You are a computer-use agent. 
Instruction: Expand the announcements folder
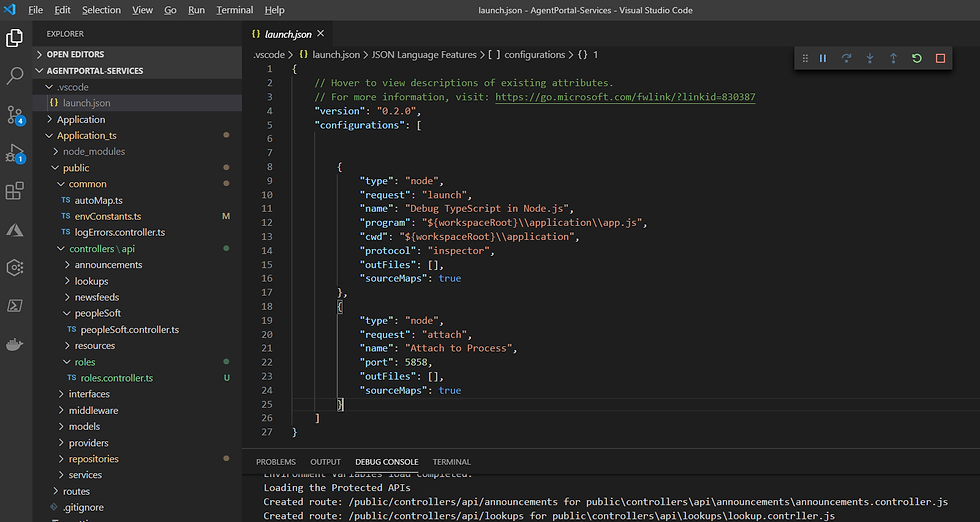click(x=138, y=264)
